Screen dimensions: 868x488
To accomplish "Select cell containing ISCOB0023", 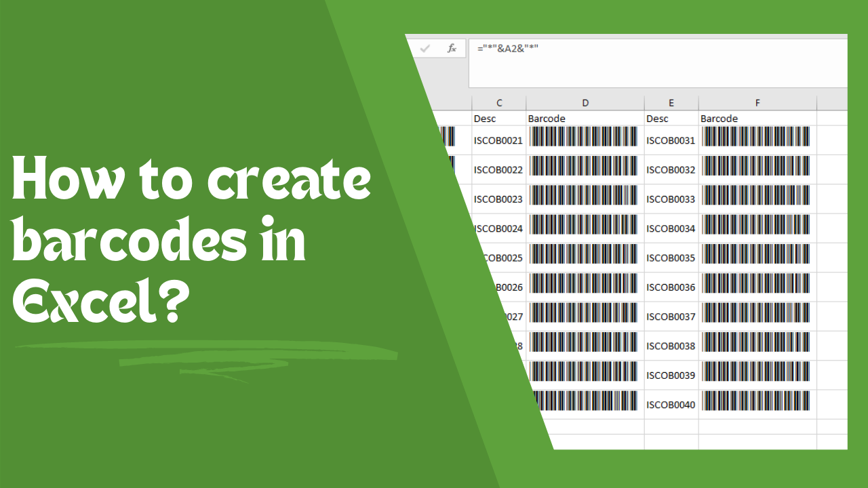I will click(499, 199).
